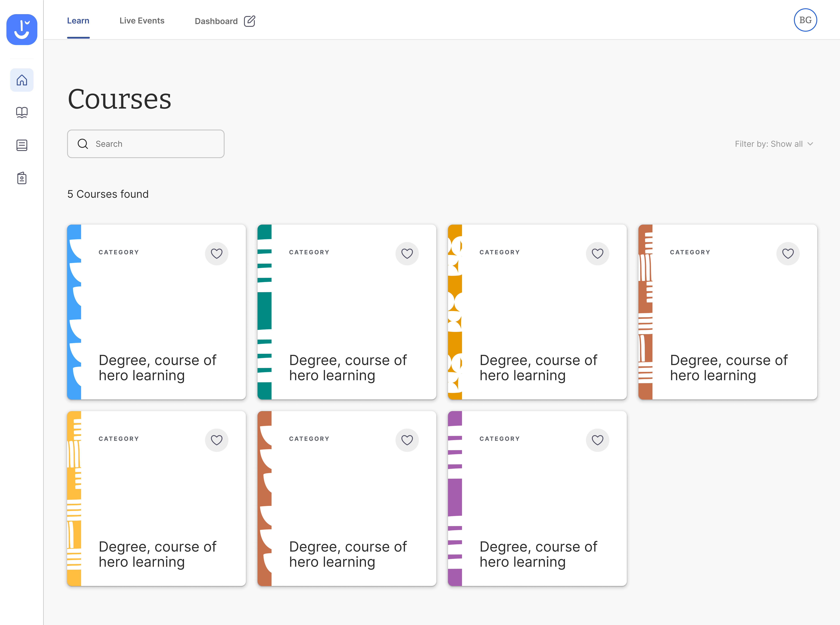Switch to the Live Events tab

(142, 21)
